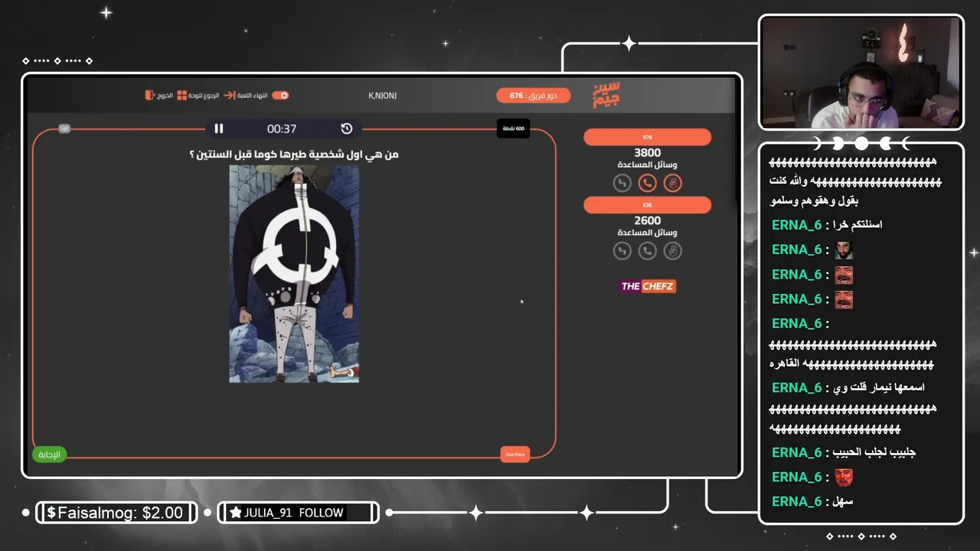This screenshot has height=551, width=980.
Task: Reset the timer with the rewind clock icon
Action: point(347,129)
